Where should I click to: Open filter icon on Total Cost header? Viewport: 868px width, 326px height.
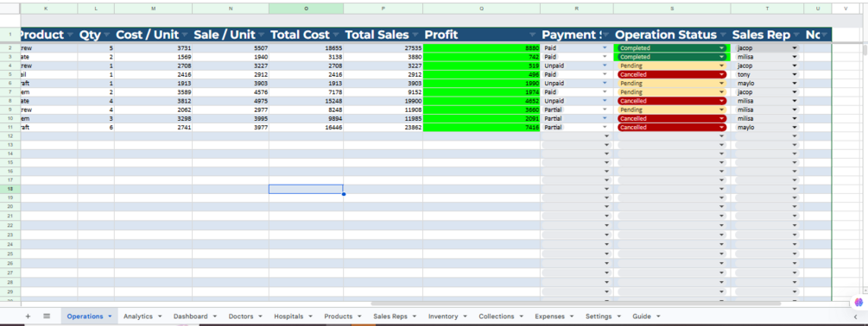335,34
